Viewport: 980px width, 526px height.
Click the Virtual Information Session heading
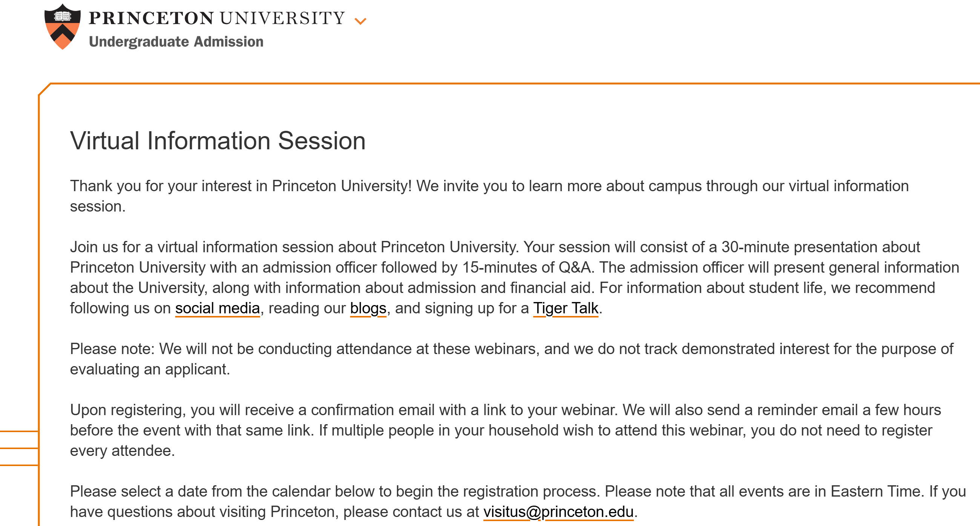pos(218,141)
